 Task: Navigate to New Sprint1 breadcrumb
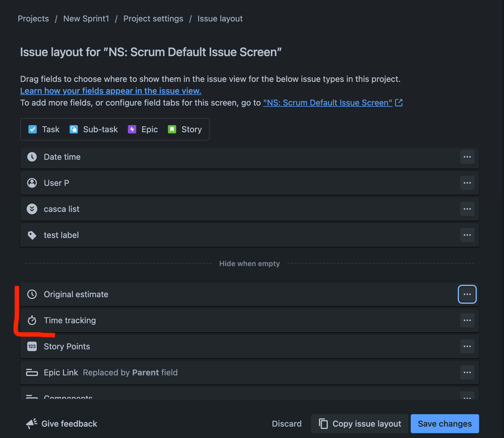click(x=86, y=19)
